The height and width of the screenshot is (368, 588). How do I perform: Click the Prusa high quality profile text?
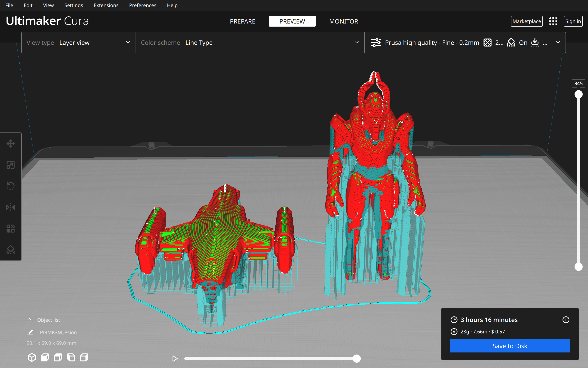(432, 43)
